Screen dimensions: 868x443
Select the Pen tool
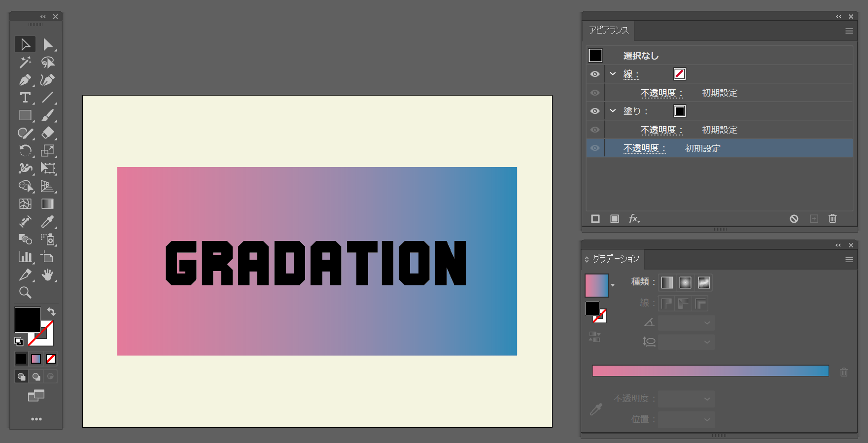[x=25, y=80]
